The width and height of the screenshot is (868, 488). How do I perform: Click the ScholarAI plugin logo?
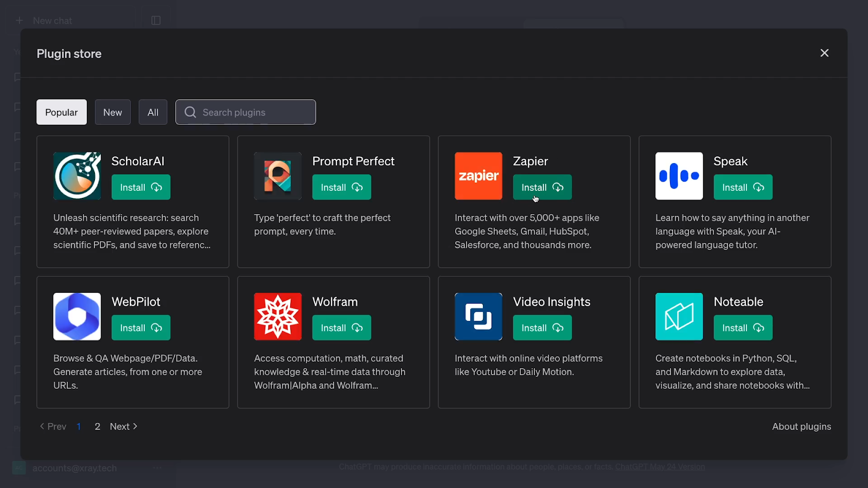pos(77,176)
